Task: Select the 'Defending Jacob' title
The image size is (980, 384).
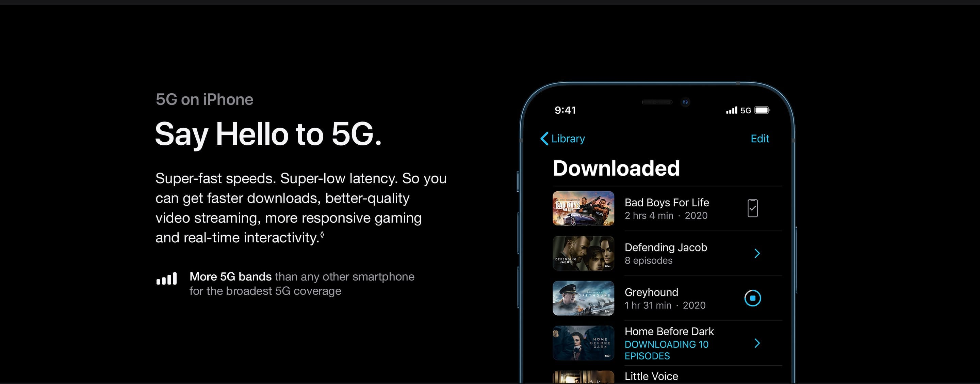Action: [666, 247]
